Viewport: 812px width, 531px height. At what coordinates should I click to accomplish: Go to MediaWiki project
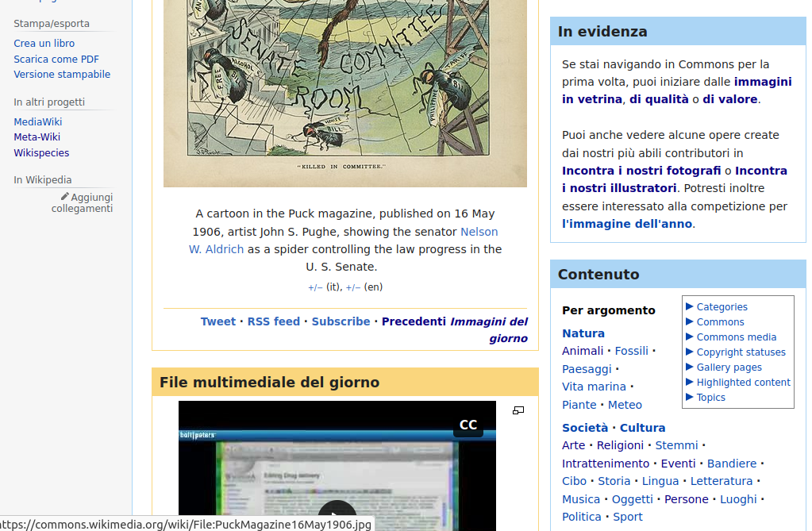tap(38, 121)
